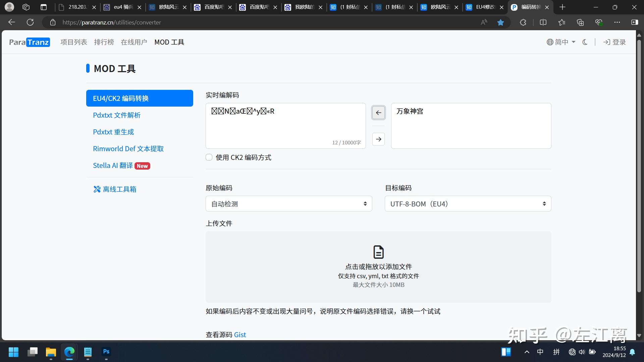Add page to favorites with star icon

point(501,22)
